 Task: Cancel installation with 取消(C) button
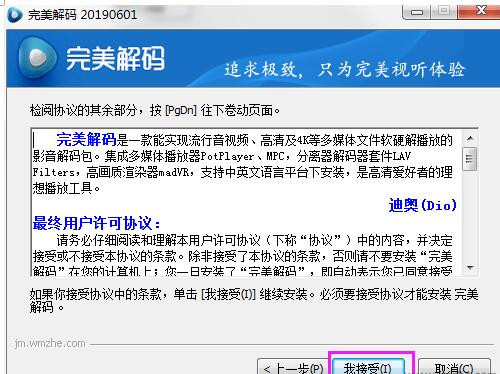click(454, 367)
